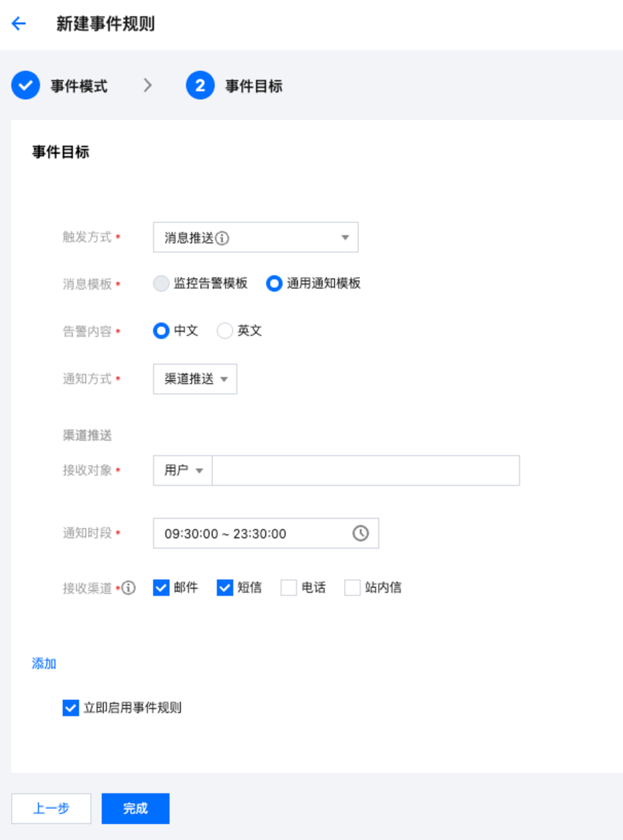The height and width of the screenshot is (840, 623).
Task: Click the step 2 circle icon
Action: point(200,85)
